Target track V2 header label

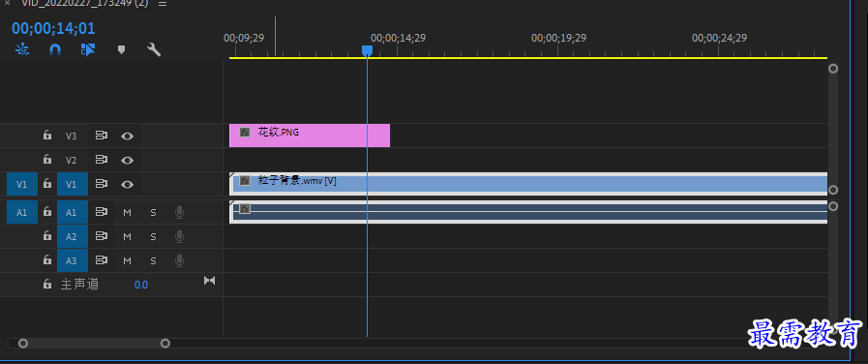pos(71,160)
